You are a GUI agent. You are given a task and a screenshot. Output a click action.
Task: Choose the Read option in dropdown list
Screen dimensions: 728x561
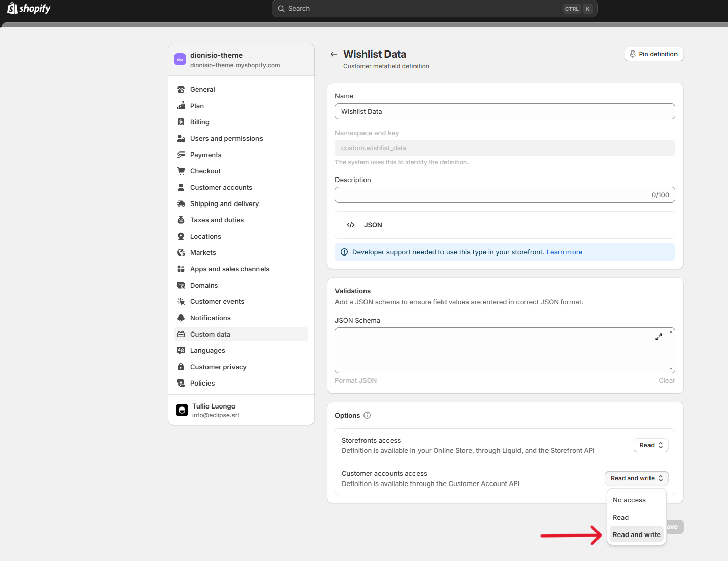click(620, 517)
